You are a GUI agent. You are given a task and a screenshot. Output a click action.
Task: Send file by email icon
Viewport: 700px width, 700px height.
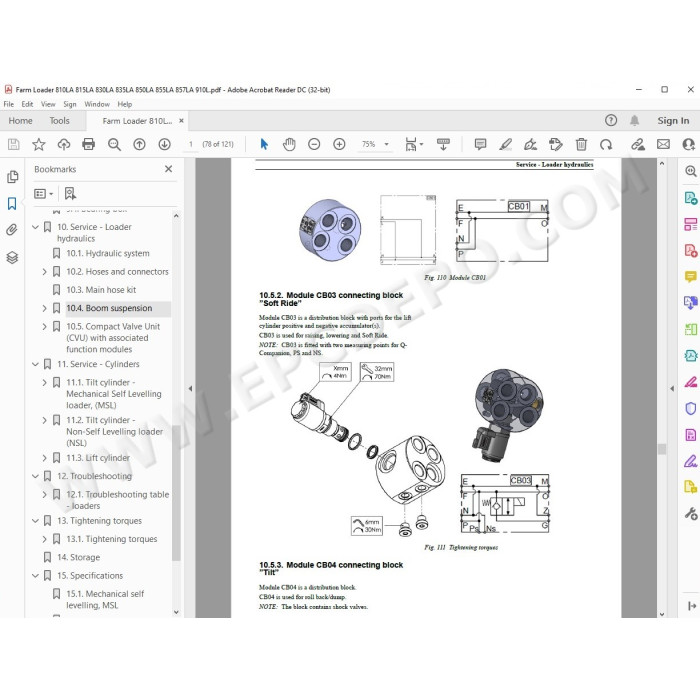[663, 144]
